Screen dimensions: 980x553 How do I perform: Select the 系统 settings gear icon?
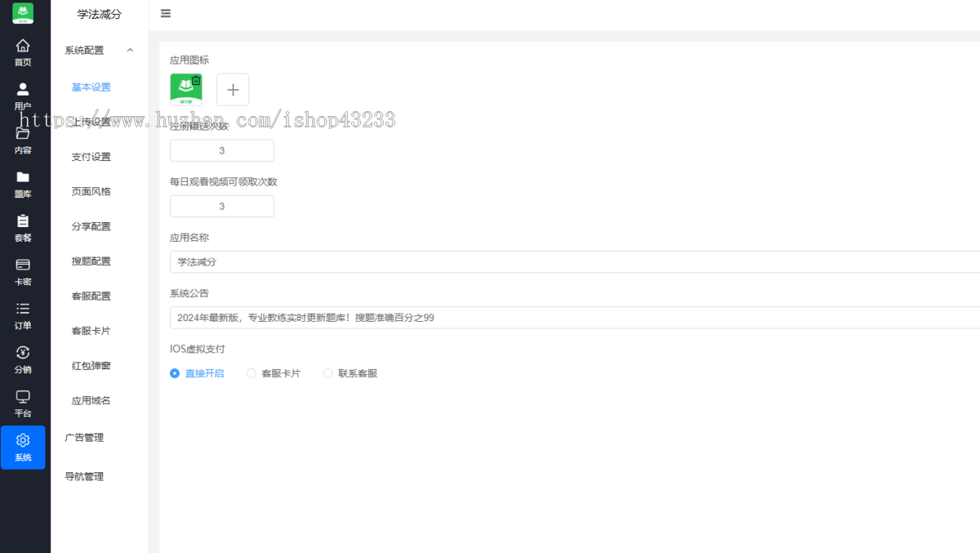pyautogui.click(x=23, y=440)
